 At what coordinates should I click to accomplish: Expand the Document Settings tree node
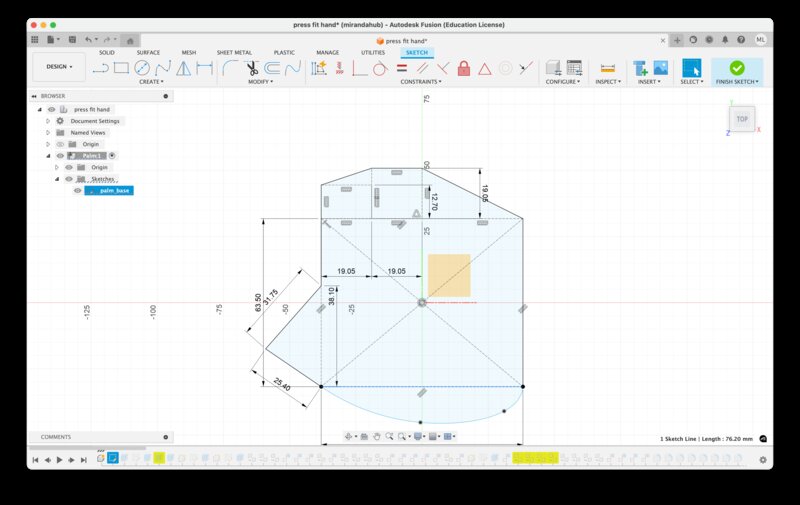(x=47, y=121)
